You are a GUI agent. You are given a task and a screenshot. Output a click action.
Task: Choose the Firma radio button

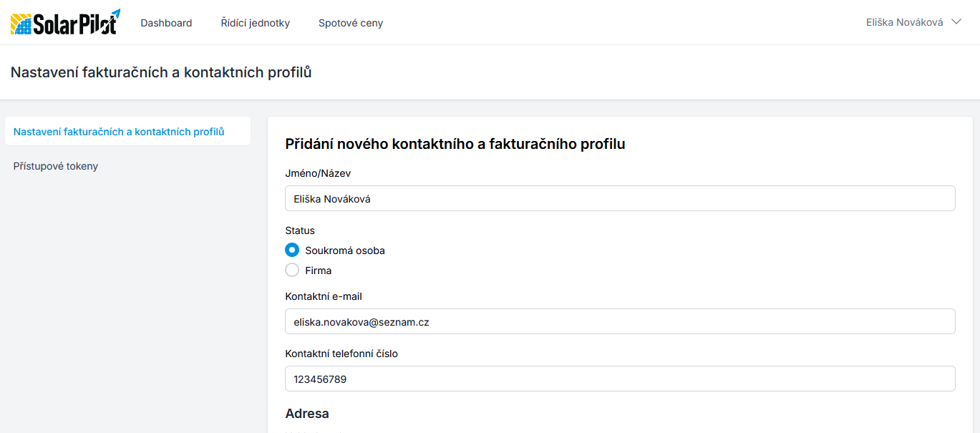point(292,271)
